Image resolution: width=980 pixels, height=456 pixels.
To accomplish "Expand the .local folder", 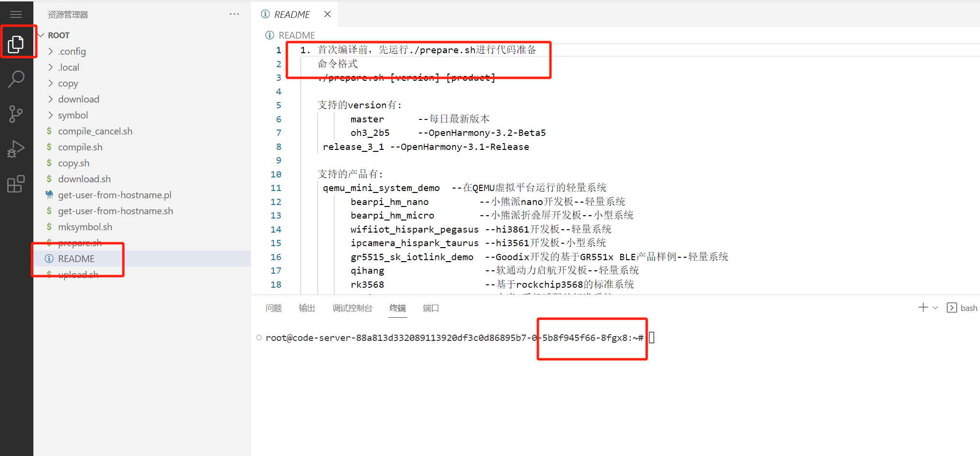I will click(68, 67).
